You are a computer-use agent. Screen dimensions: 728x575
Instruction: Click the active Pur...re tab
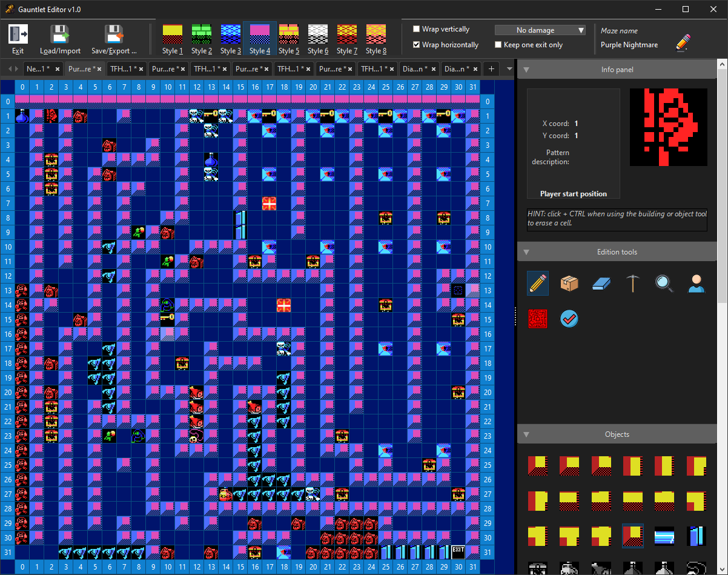(84, 69)
